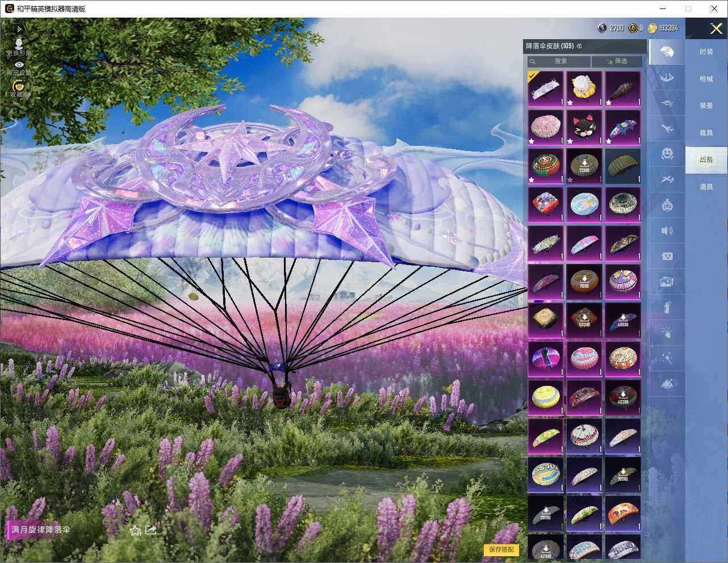
Task: Select the glider wing category icon
Action: click(x=667, y=77)
